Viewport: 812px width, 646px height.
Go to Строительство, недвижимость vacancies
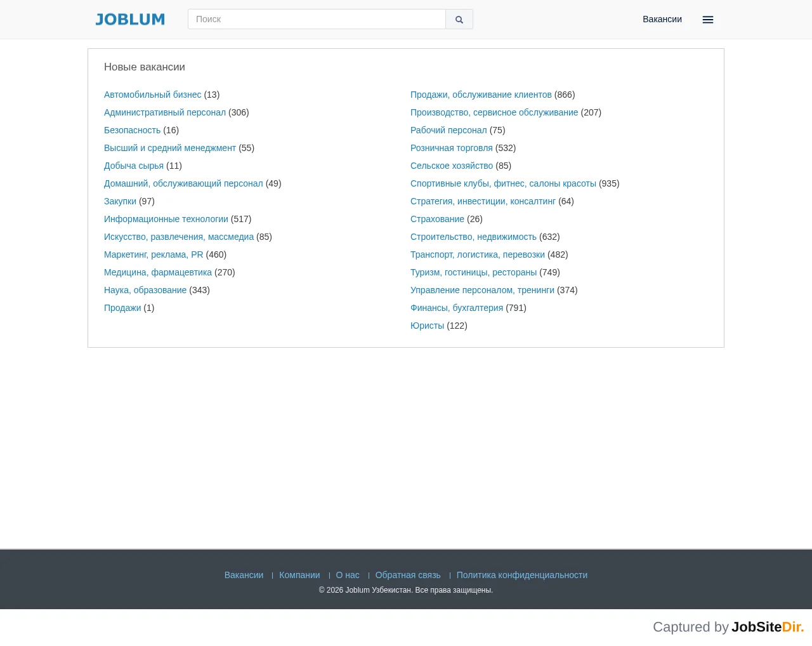(x=473, y=237)
